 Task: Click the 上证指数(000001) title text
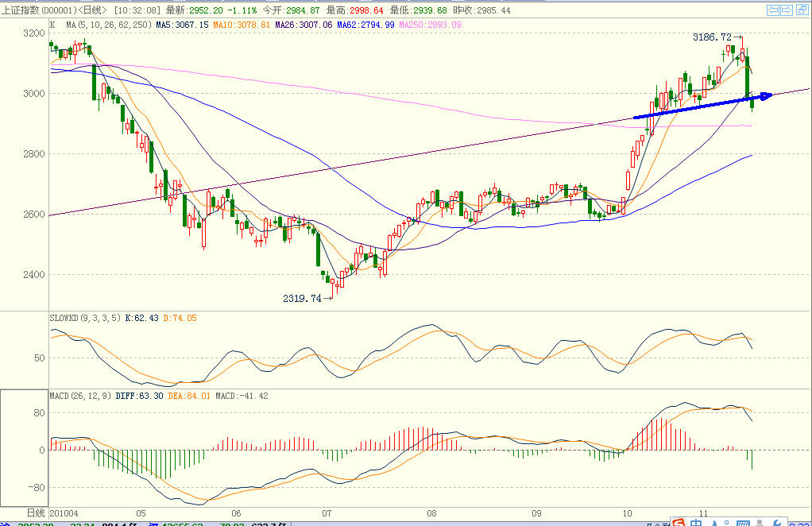pos(38,10)
